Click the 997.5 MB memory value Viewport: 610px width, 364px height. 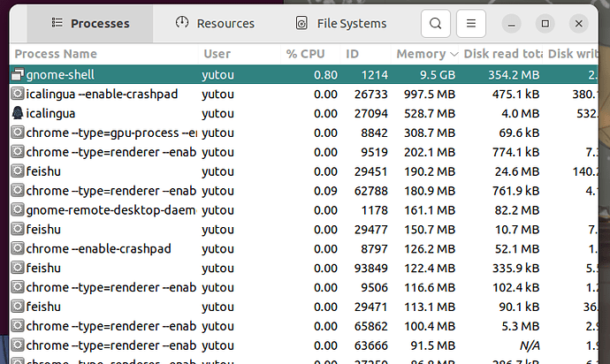430,95
